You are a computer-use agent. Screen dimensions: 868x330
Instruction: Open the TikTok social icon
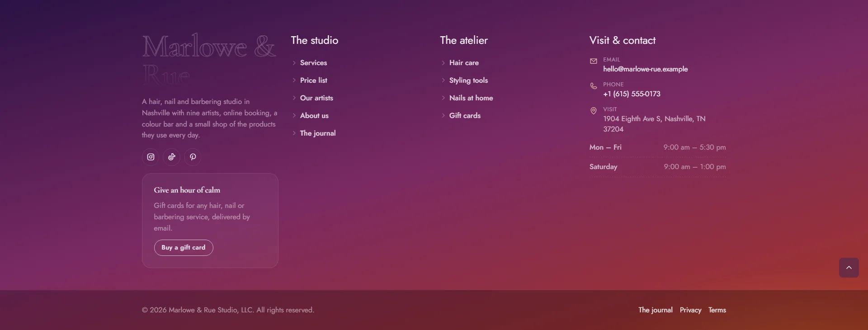click(172, 157)
